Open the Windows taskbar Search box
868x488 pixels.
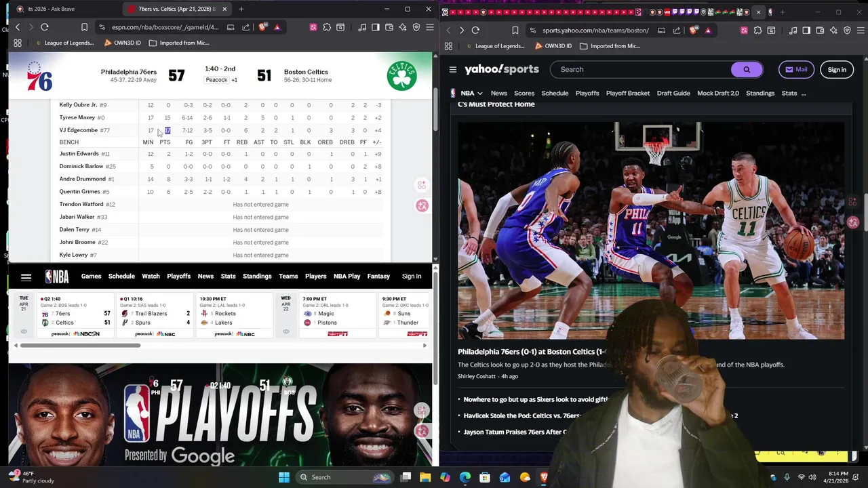(x=344, y=477)
